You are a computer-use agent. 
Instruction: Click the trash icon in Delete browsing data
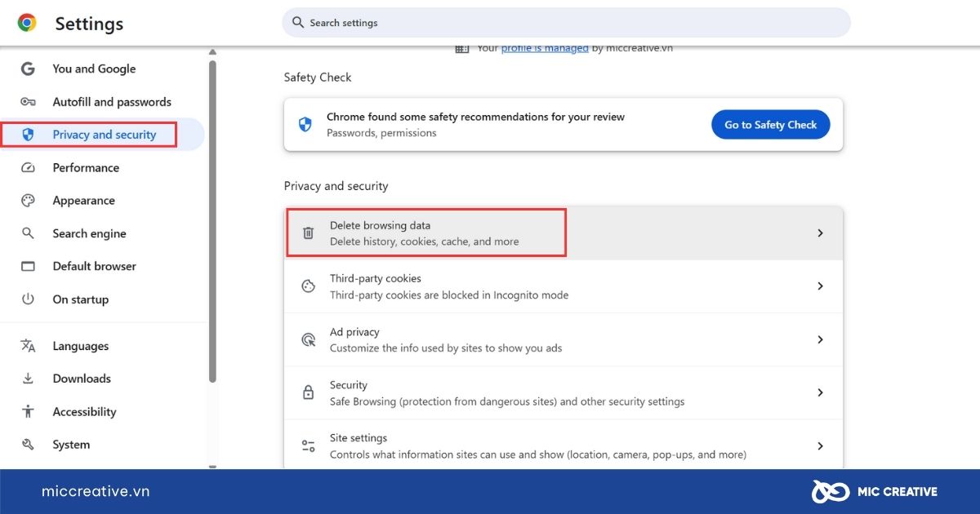pyautogui.click(x=308, y=233)
